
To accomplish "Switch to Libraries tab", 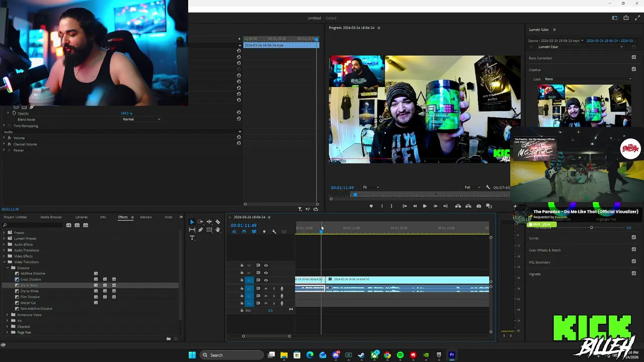I will click(x=82, y=217).
